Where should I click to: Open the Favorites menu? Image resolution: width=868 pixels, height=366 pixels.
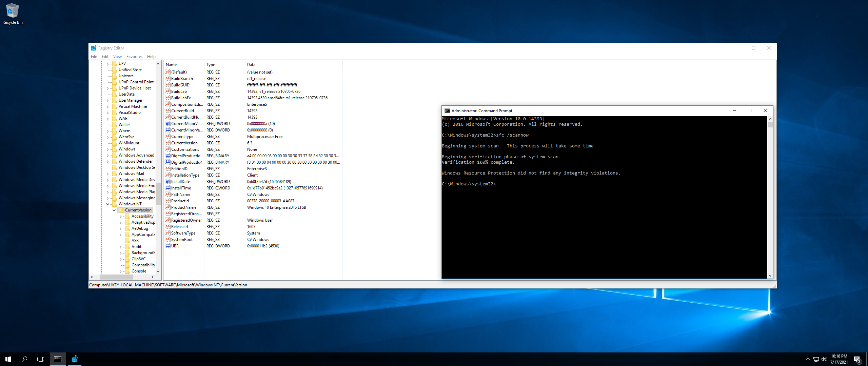(x=134, y=57)
